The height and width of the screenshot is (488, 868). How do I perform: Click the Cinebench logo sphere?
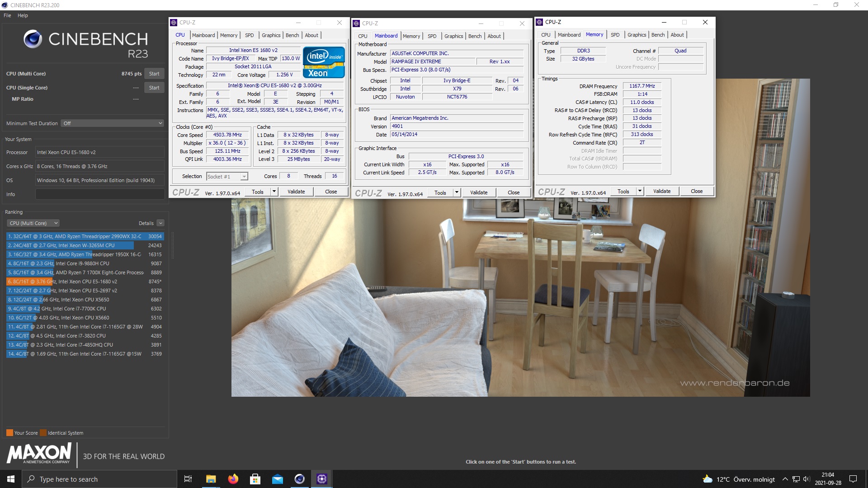click(x=33, y=39)
